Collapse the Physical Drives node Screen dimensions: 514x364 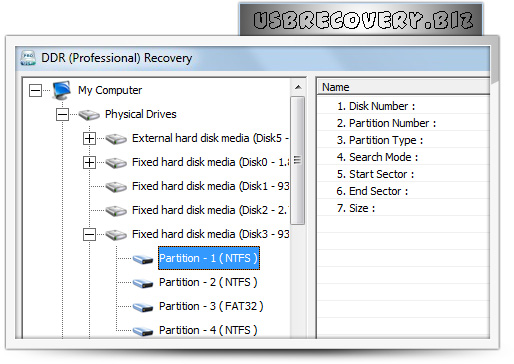(62, 115)
